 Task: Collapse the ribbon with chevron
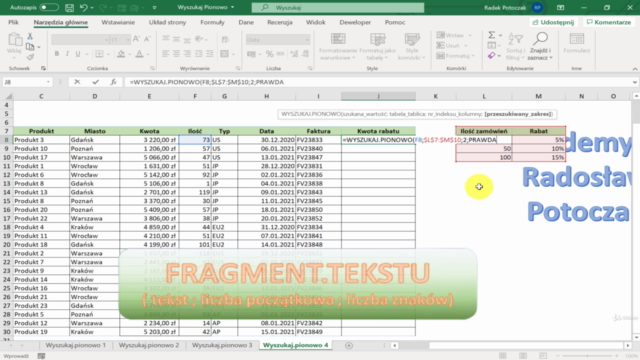pos(635,69)
